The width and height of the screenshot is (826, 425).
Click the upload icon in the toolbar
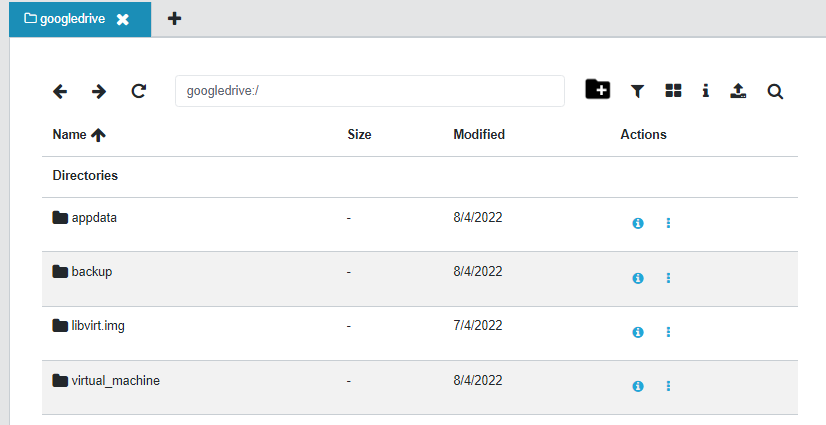[738, 91]
